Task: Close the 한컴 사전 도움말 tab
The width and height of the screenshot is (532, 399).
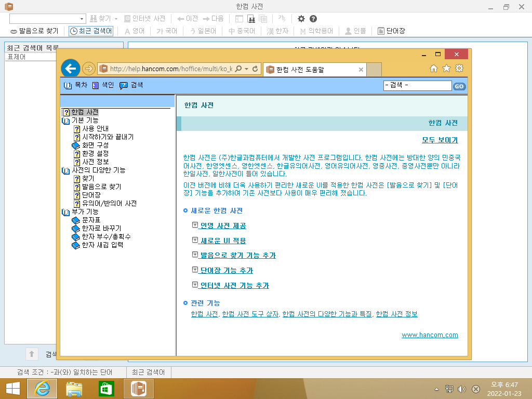Action: 361,70
